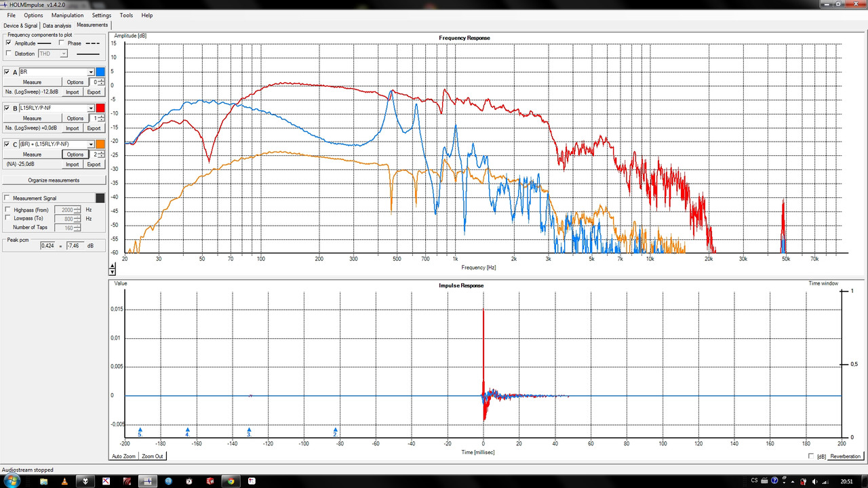The width and height of the screenshot is (868, 488).
Task: Open the Settings menu
Action: click(x=102, y=15)
